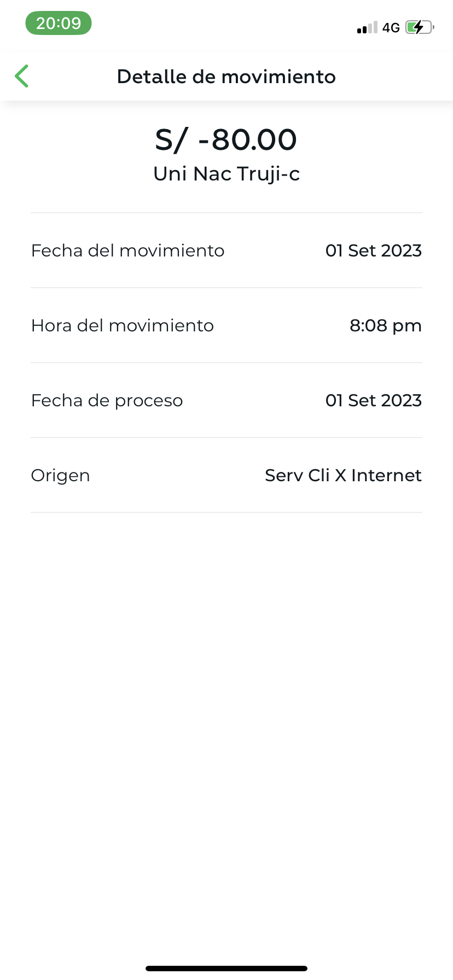Tap the 'Serv Cli X Internet' origin value
453x980 pixels.
click(343, 475)
